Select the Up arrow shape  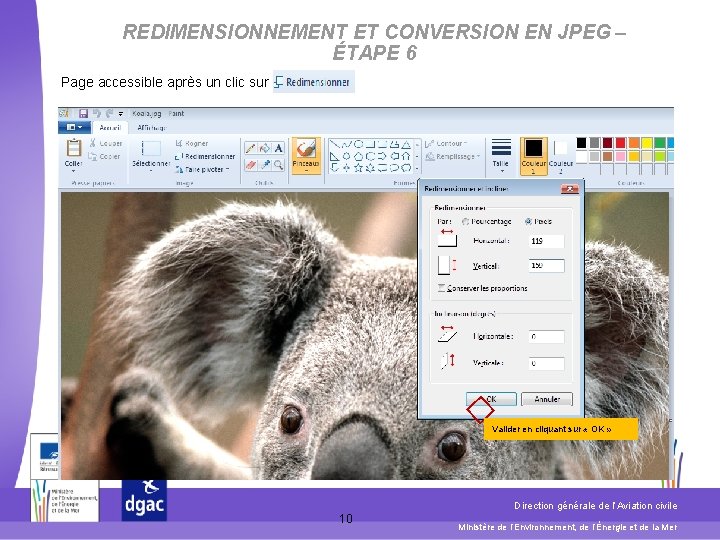click(x=406, y=157)
